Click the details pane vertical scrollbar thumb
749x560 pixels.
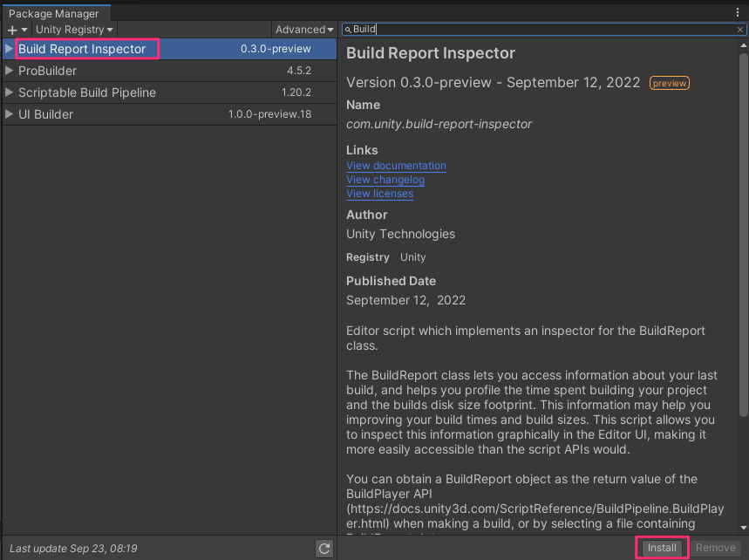[x=744, y=234]
